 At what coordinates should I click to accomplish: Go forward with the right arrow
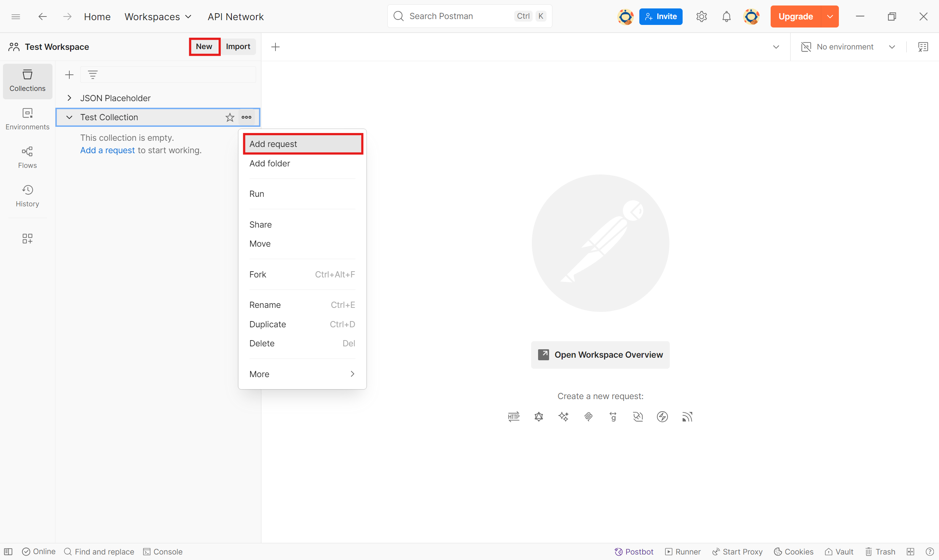pos(67,16)
